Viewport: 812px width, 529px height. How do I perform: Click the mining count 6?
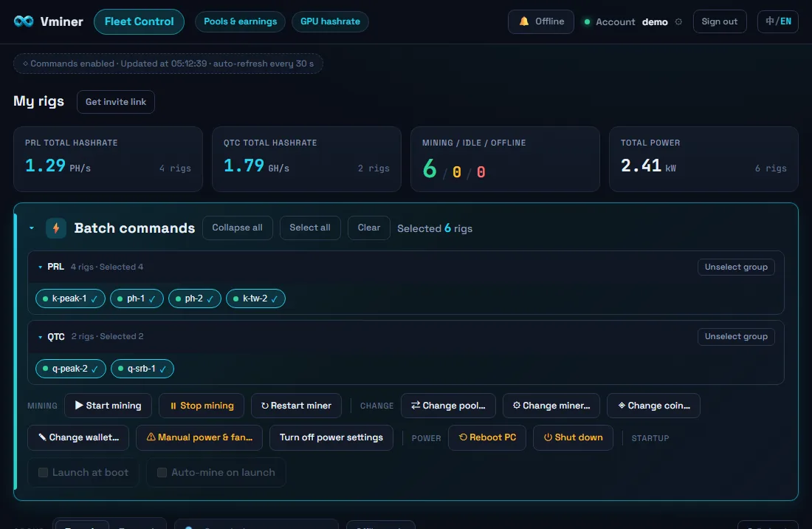pos(430,169)
